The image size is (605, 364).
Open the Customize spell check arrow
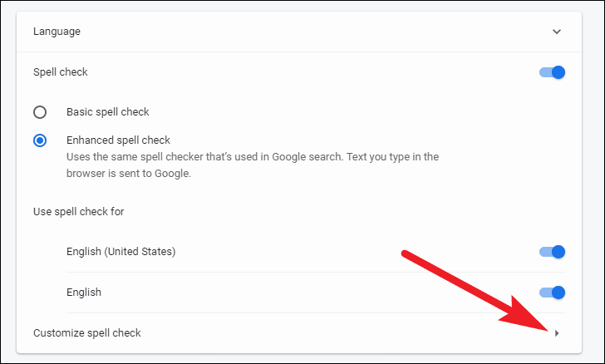coord(557,333)
